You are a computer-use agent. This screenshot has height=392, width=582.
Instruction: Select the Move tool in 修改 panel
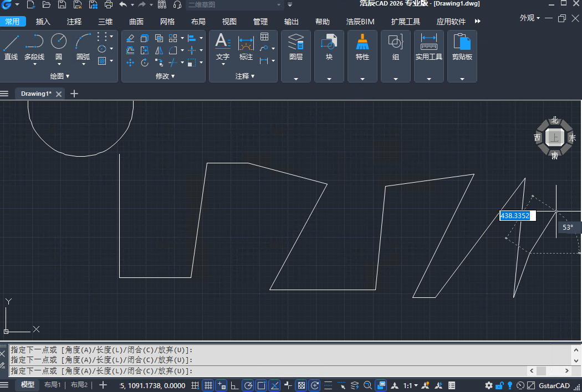point(130,63)
